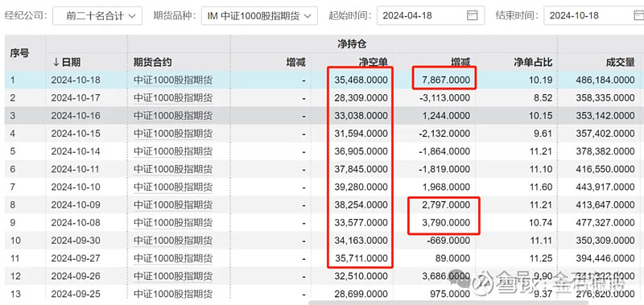
Task: Click volume value 350,309.0000
Action: tap(605, 241)
